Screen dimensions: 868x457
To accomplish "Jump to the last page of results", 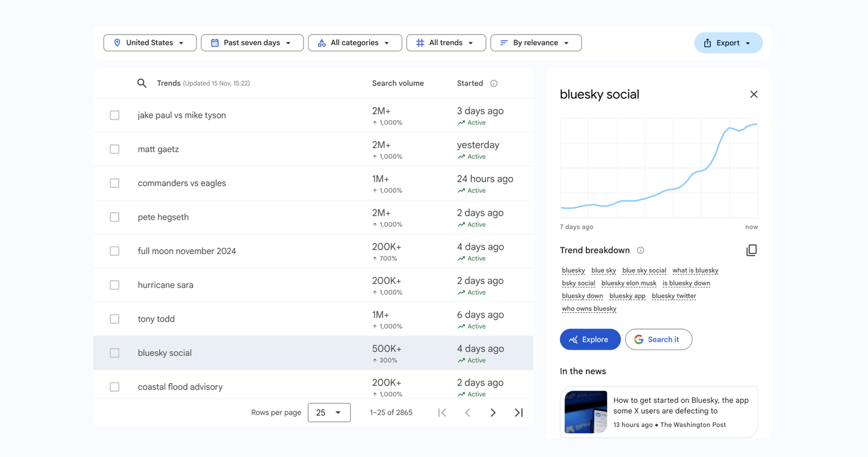I will (x=519, y=412).
